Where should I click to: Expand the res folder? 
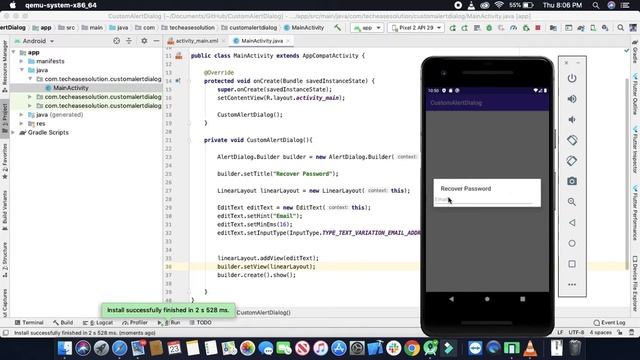point(22,123)
